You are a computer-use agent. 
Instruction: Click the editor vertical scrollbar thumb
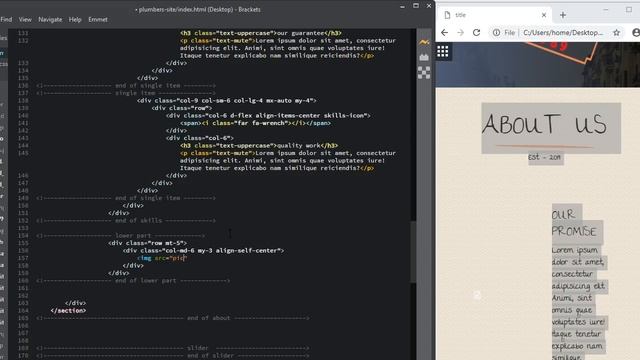tap(413, 251)
